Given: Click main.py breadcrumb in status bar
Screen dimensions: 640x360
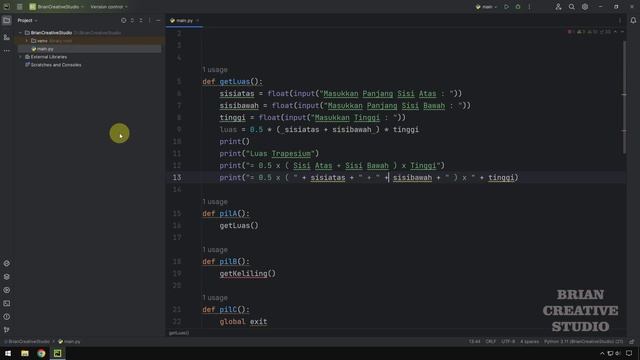Looking at the screenshot, I should pos(69,342).
